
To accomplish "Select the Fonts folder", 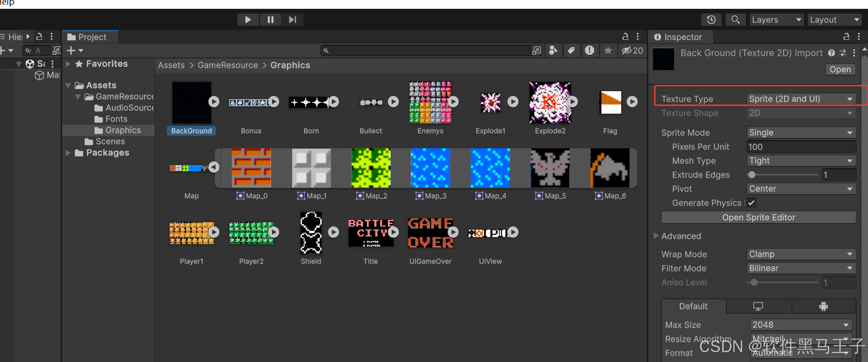I will 111,119.
